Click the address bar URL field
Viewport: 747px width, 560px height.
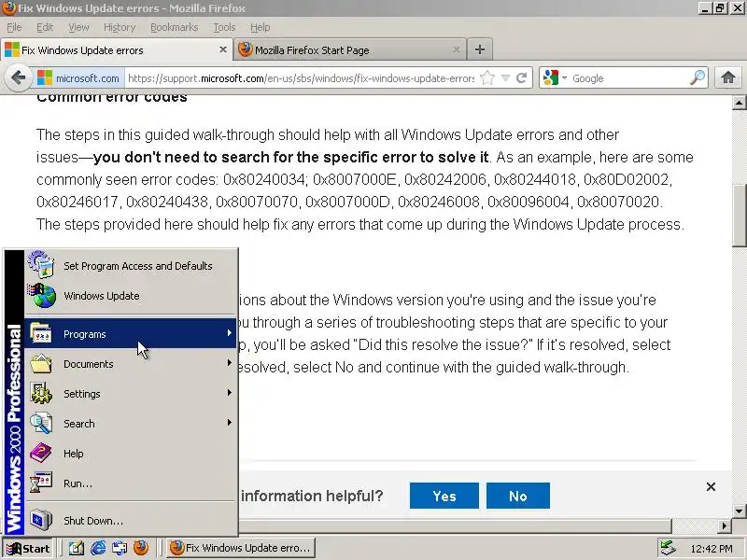point(301,78)
